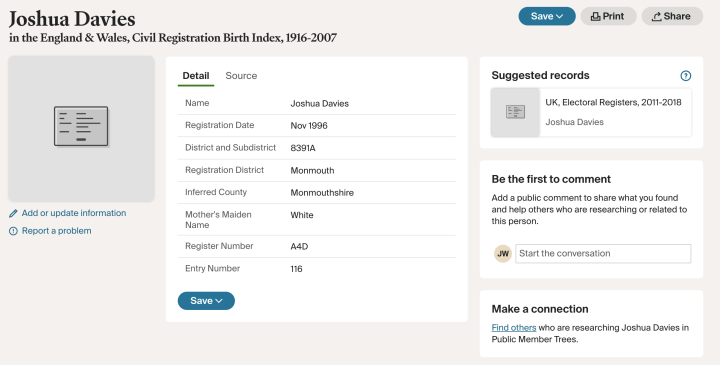Click Add or update information link
This screenshot has height=365, width=720.
(x=74, y=213)
